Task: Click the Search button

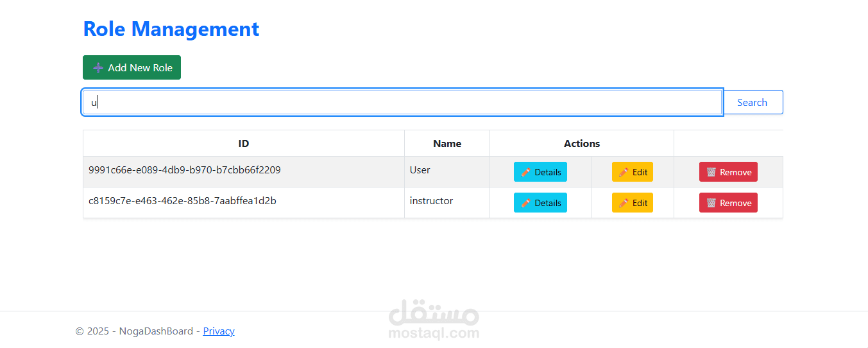Action: pyautogui.click(x=752, y=102)
